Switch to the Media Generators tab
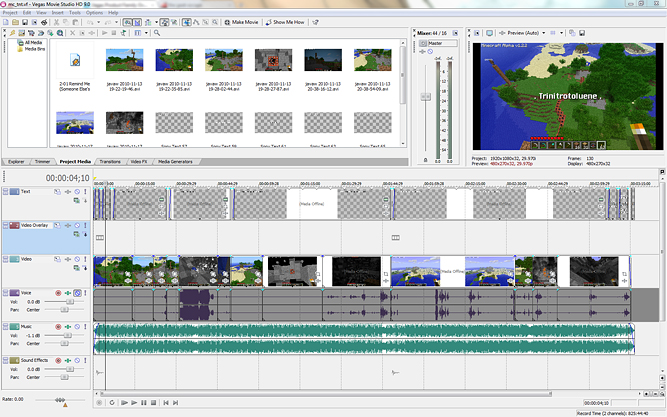This screenshot has height=417, width=667. 175,162
